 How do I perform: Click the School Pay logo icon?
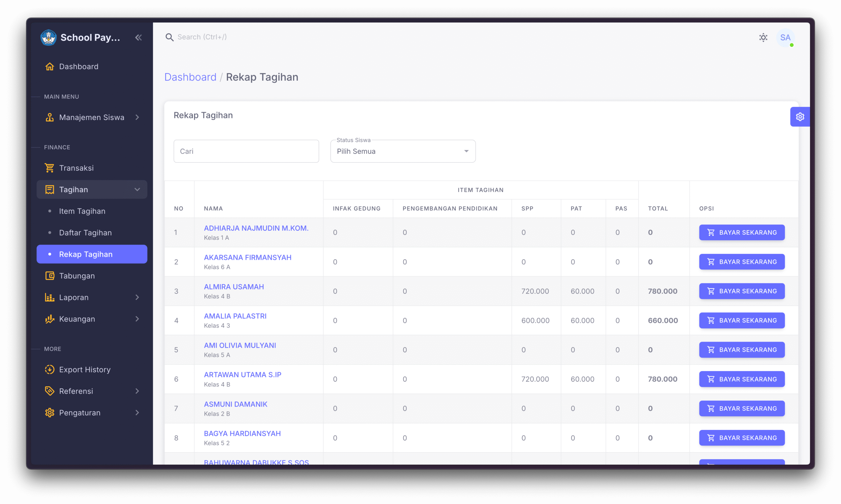point(48,37)
